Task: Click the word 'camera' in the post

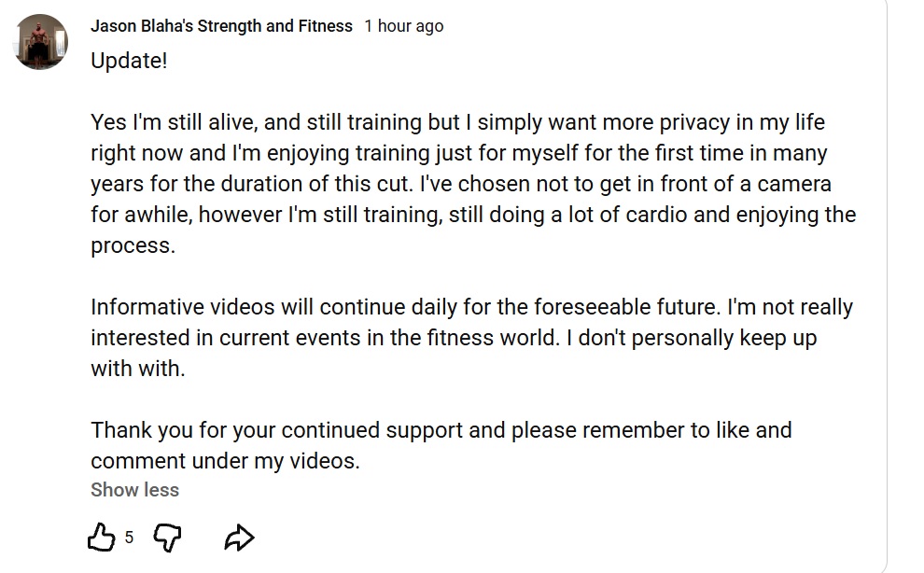Action: coord(793,183)
